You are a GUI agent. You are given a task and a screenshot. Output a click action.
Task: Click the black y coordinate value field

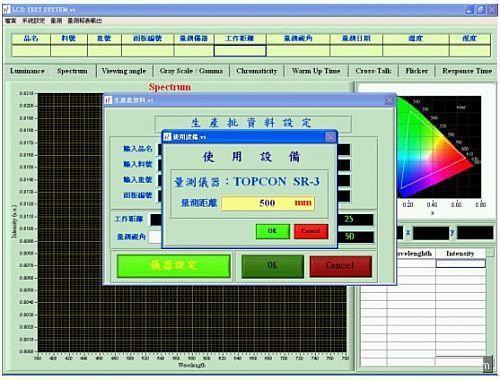point(475,233)
